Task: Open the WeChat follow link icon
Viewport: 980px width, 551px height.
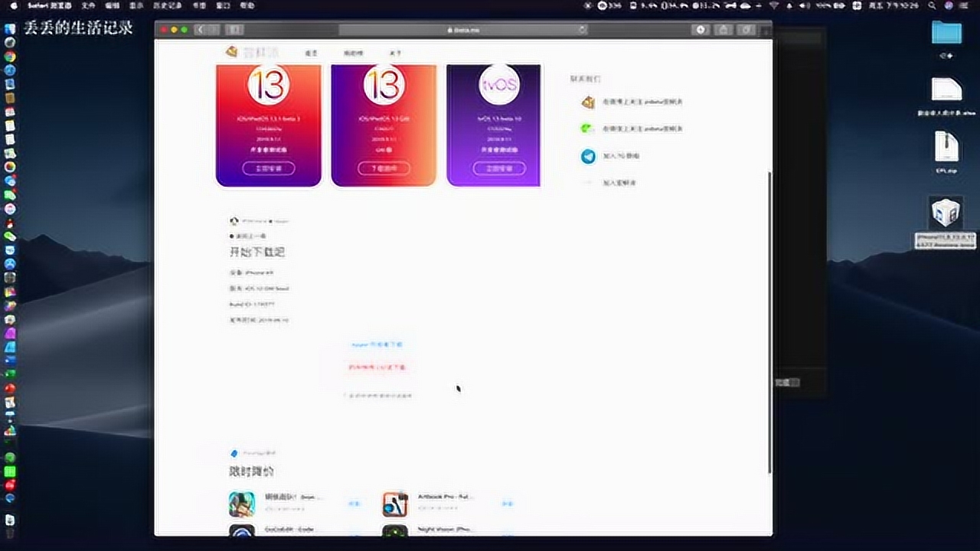Action: (x=587, y=129)
